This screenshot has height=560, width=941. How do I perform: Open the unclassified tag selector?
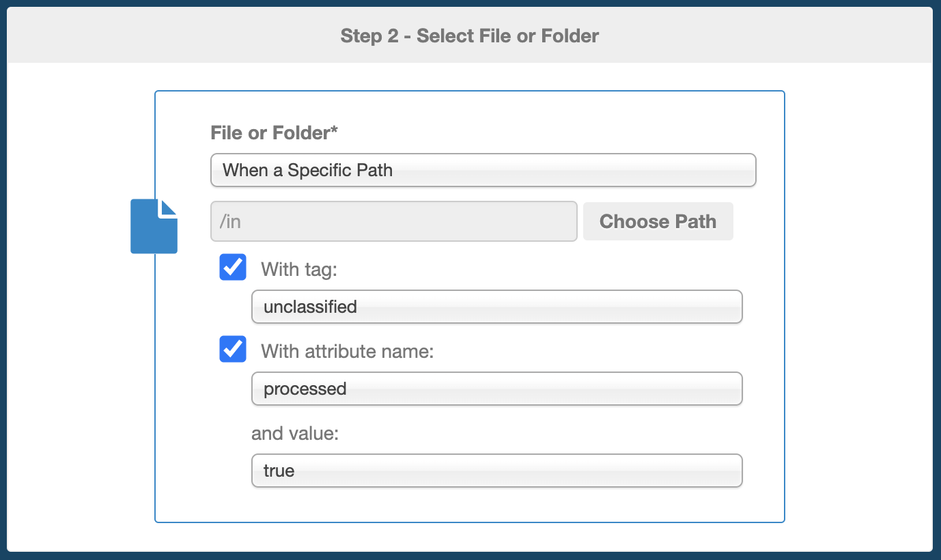coord(497,307)
